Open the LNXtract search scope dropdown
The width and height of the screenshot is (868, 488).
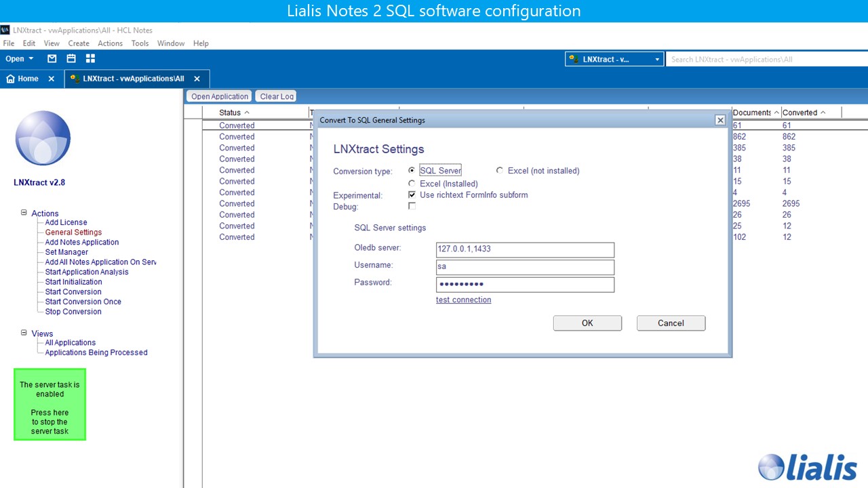(x=656, y=60)
